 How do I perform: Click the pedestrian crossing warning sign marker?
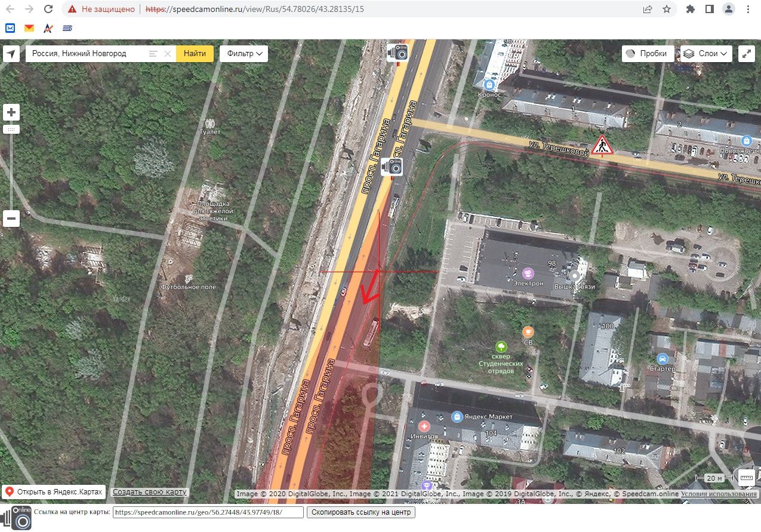[x=603, y=145]
